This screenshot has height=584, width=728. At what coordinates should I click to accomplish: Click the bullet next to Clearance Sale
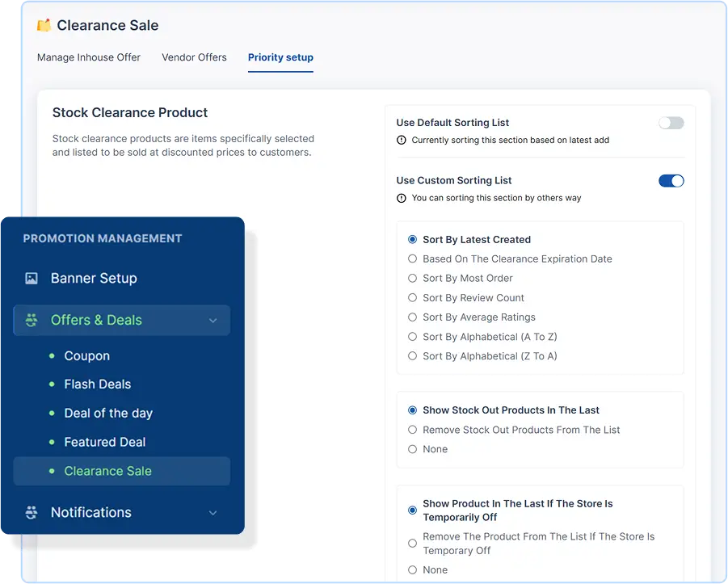tap(52, 471)
